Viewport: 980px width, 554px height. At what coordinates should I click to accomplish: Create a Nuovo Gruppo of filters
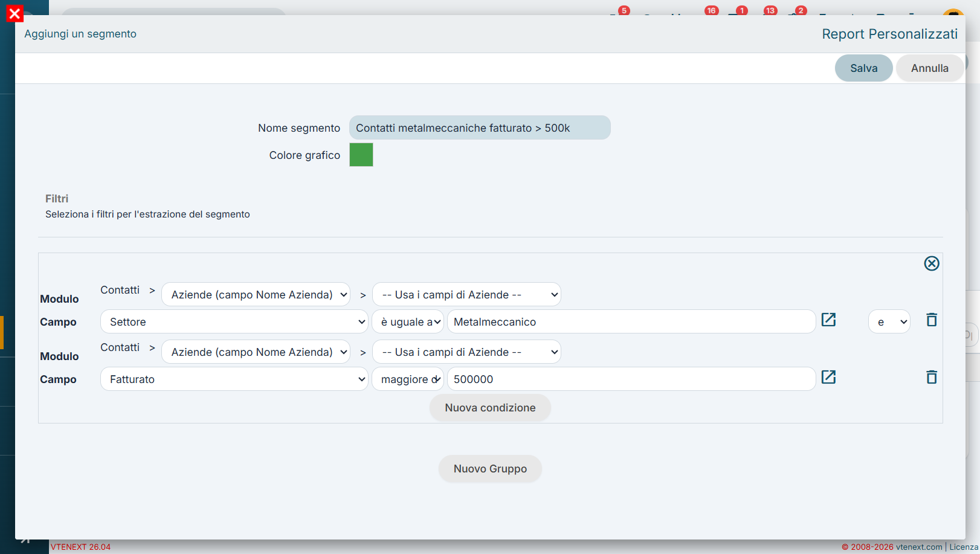tap(490, 469)
